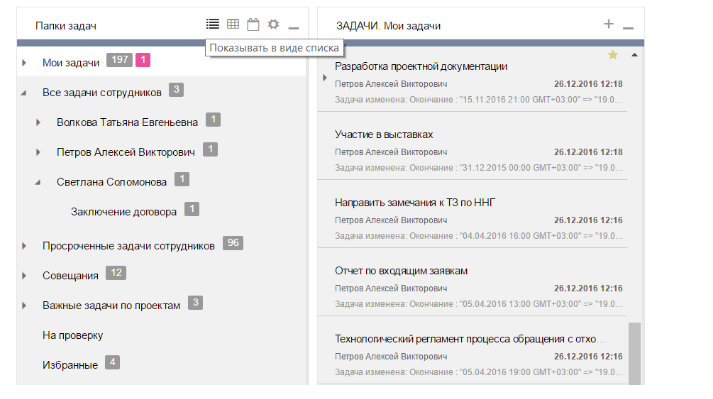The height and width of the screenshot is (399, 713).
Task: Click change note with 31.12.2015 00:00
Action: (x=478, y=168)
